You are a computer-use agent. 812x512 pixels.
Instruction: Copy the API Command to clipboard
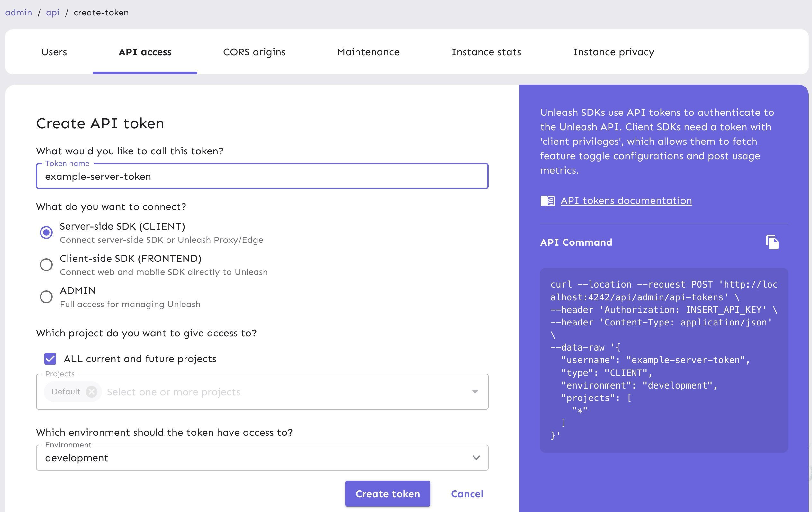772,242
